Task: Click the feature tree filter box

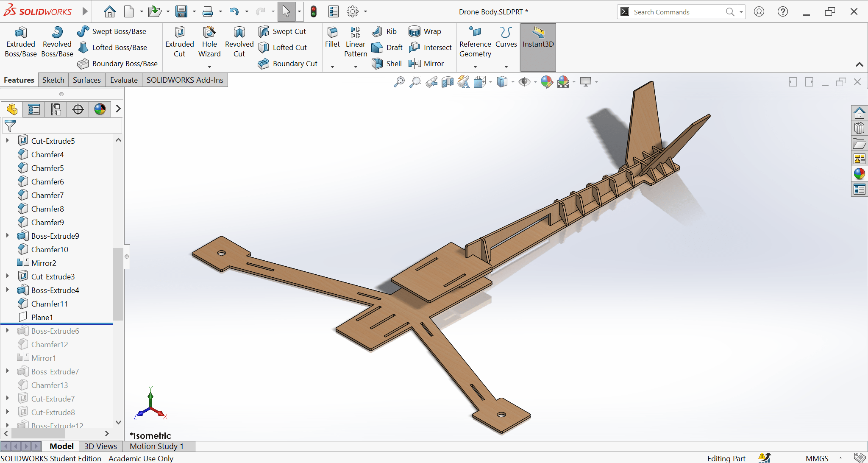Action: click(x=62, y=126)
